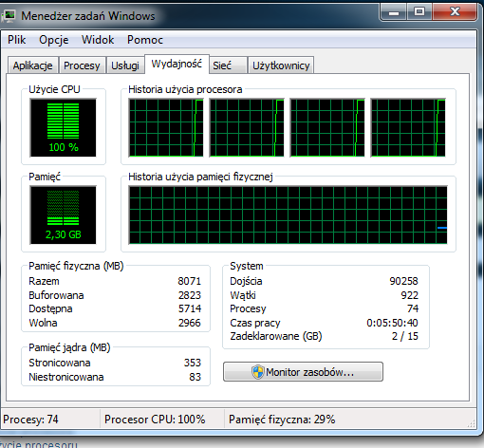
Task: Click the Użycie CPU meter graphic
Action: point(63,127)
